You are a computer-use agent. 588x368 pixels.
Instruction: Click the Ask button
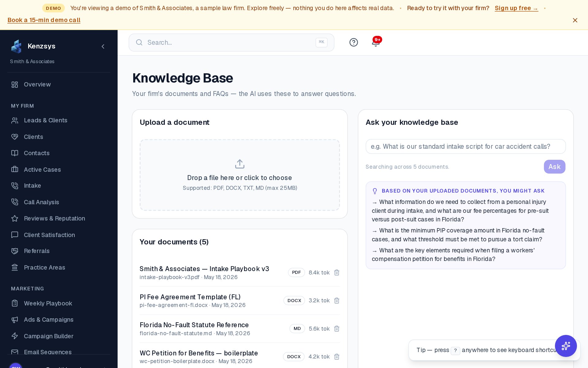[554, 167]
